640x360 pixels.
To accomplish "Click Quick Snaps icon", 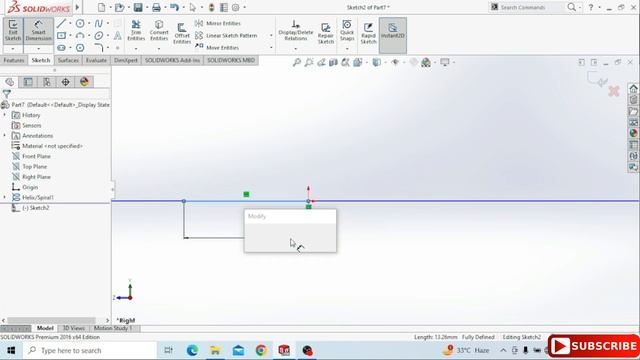I will click(x=347, y=31).
